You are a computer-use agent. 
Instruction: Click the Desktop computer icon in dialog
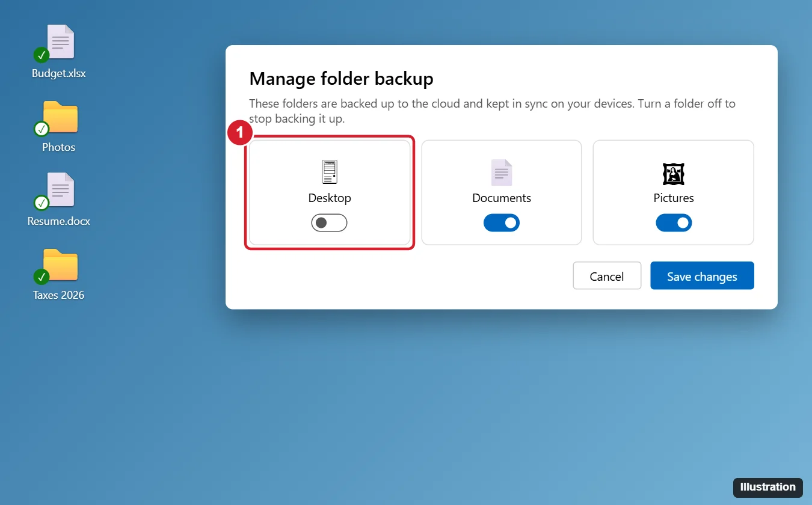click(330, 172)
